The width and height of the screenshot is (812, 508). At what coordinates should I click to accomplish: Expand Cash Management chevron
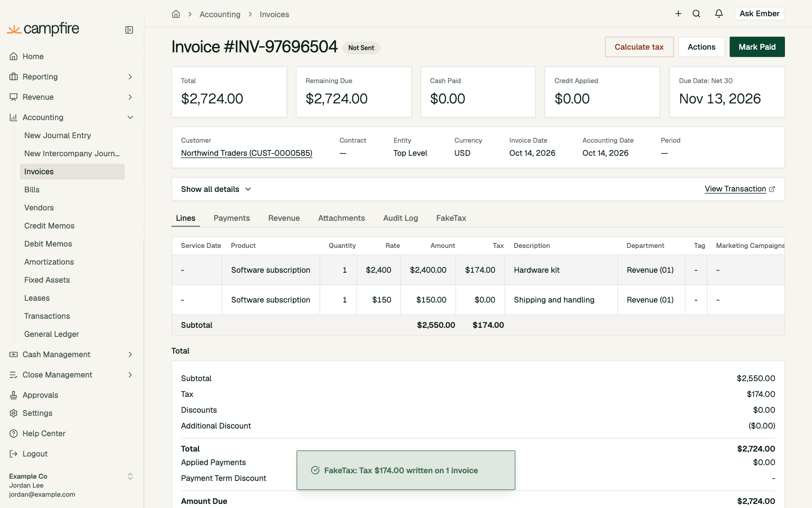[x=130, y=354]
